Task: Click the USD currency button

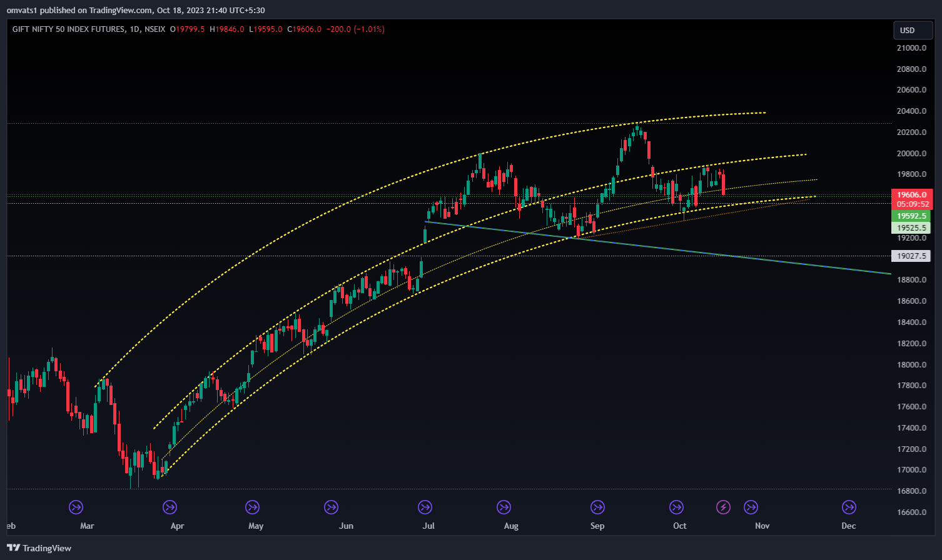Action: click(913, 30)
